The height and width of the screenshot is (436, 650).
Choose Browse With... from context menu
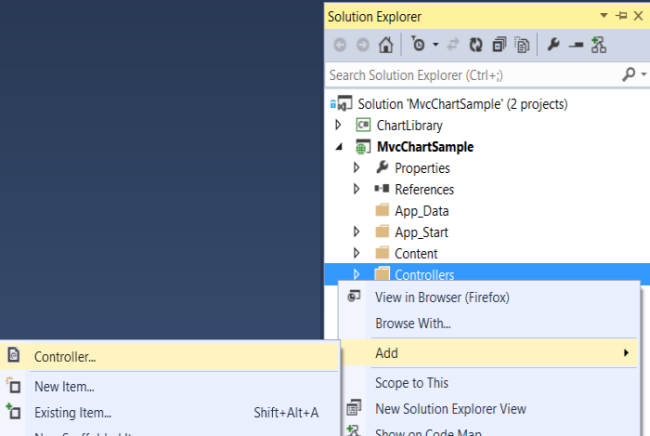pyautogui.click(x=413, y=323)
